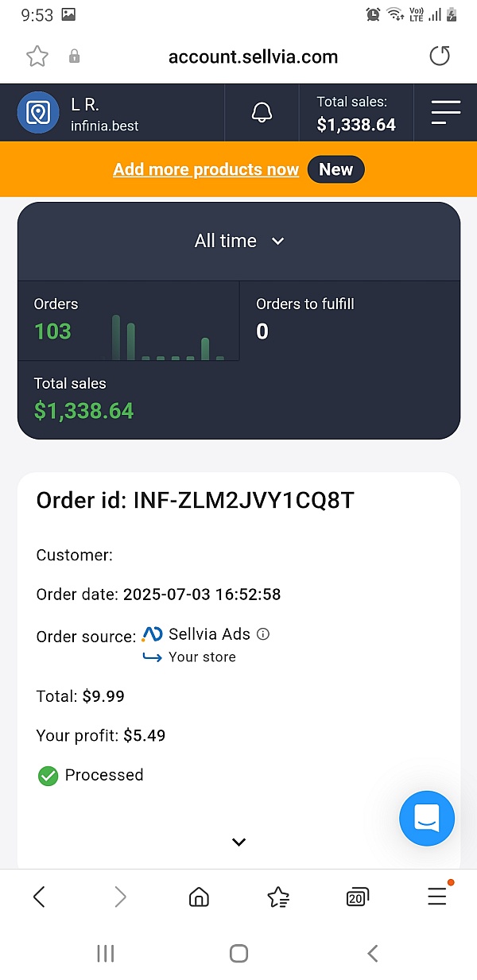This screenshot has width=477, height=980.
Task: Tap the bookmark star in address bar
Action: pyautogui.click(x=37, y=56)
